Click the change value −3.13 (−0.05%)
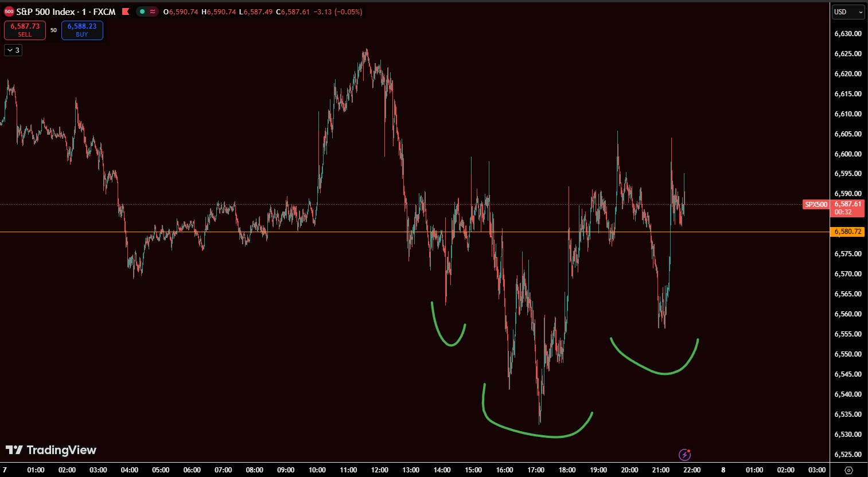 pos(338,11)
